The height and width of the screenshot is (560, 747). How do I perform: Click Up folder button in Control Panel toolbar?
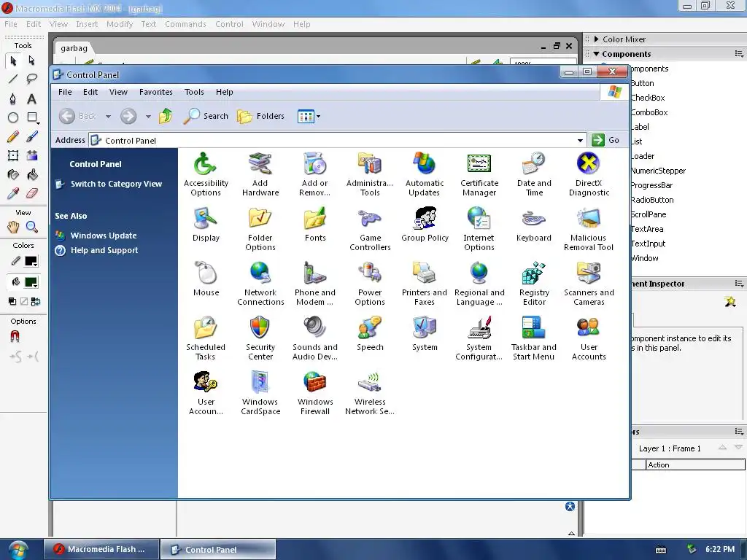click(x=166, y=116)
